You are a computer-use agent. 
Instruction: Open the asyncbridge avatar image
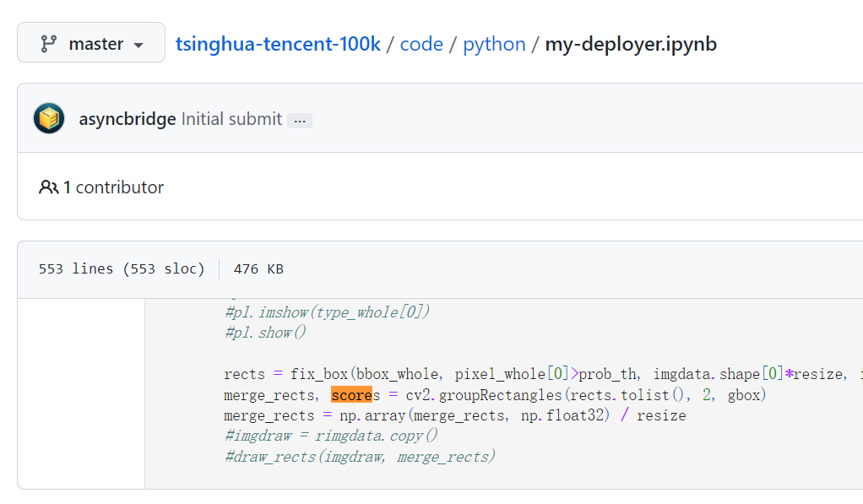click(49, 117)
